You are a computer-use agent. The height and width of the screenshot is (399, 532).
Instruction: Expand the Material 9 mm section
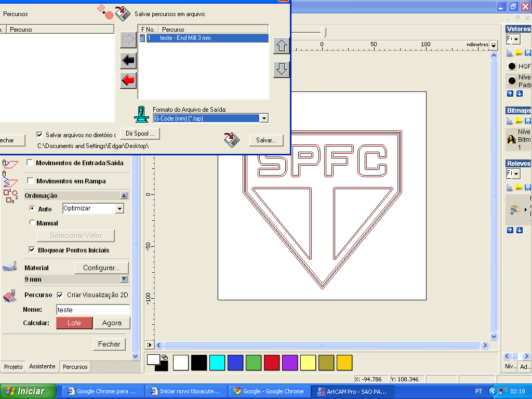pos(124,279)
